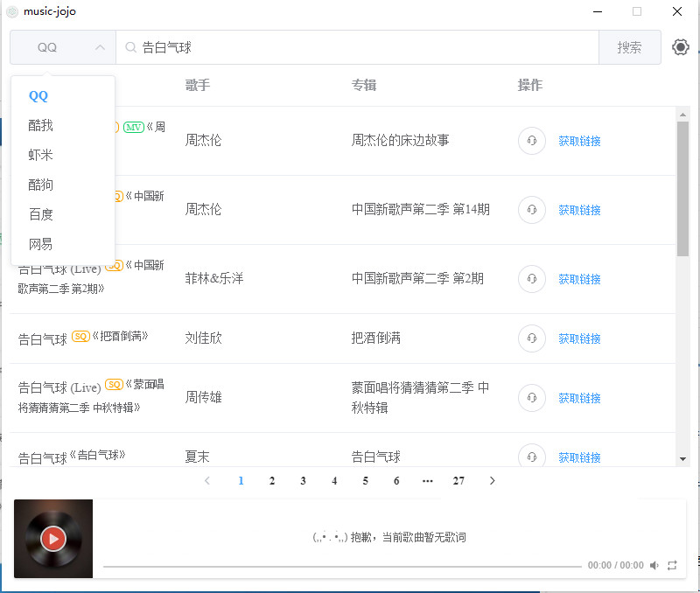The image size is (700, 593).
Task: Click the magnifier icon in the search box
Action: click(x=129, y=46)
